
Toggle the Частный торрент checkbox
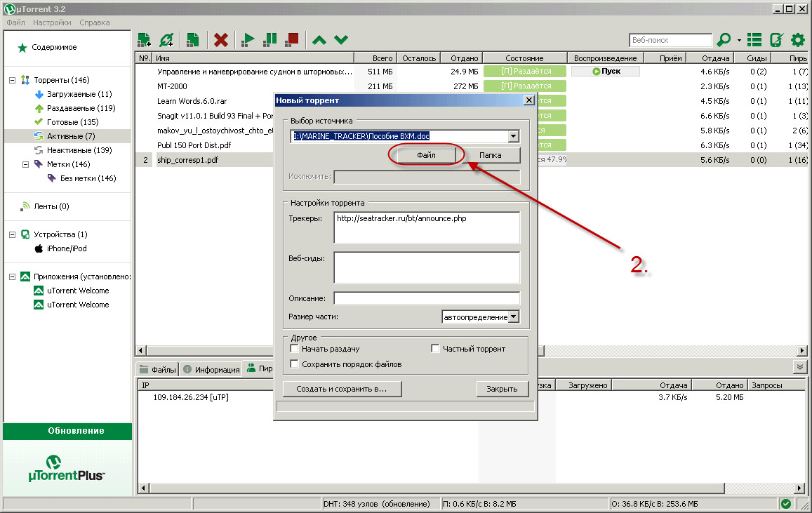point(435,349)
